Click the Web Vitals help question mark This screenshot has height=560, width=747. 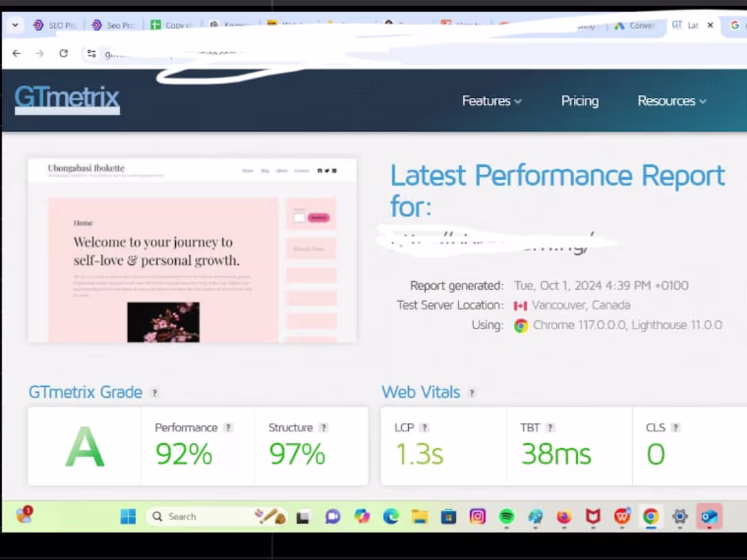point(472,393)
